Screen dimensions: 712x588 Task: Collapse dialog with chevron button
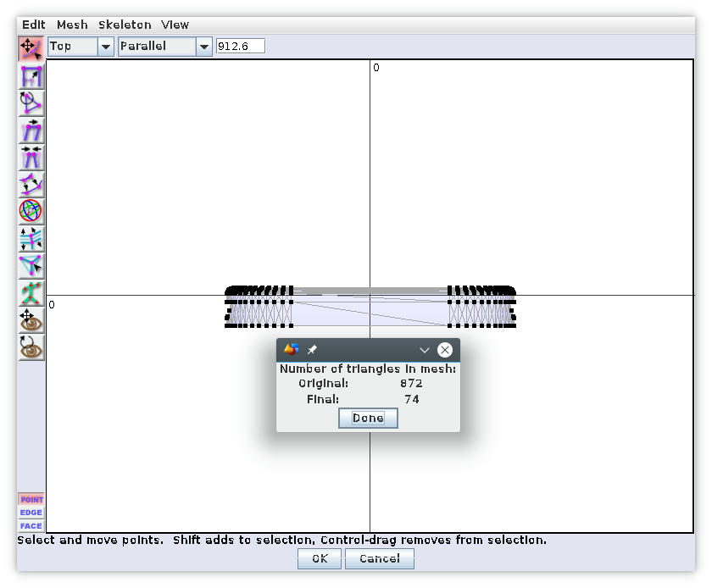tap(424, 350)
